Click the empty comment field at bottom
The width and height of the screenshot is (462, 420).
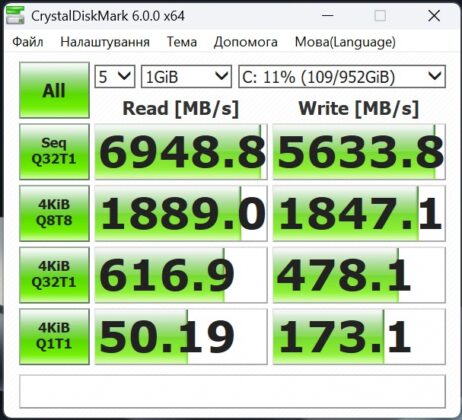coord(232,391)
